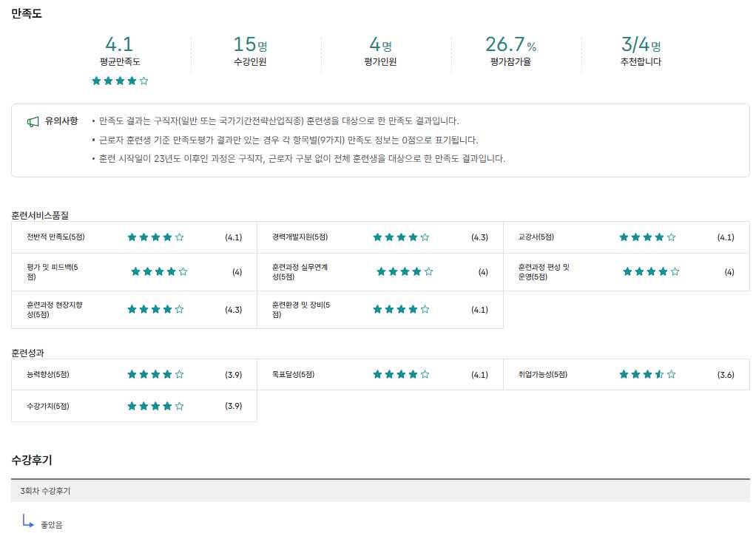Click the (4.3) score for 훈련과정 현장지향성
This screenshot has height=539, width=756.
coord(234,310)
